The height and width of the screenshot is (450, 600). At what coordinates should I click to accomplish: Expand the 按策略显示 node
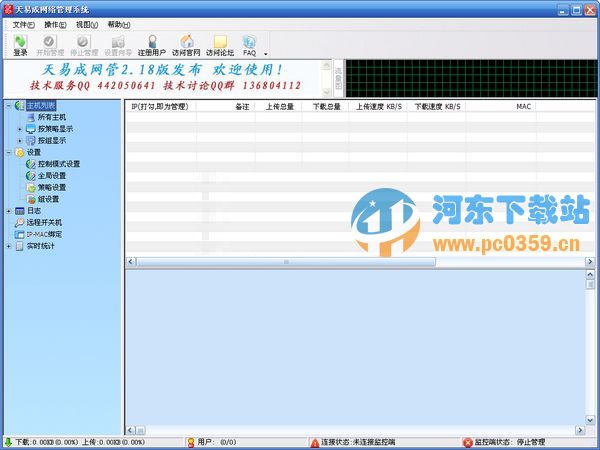tap(20, 129)
